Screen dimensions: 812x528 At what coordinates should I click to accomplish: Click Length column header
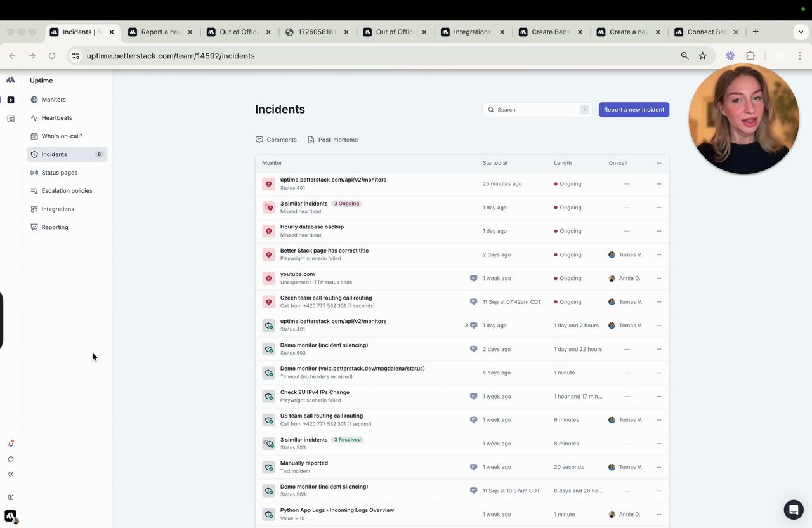[x=563, y=163]
